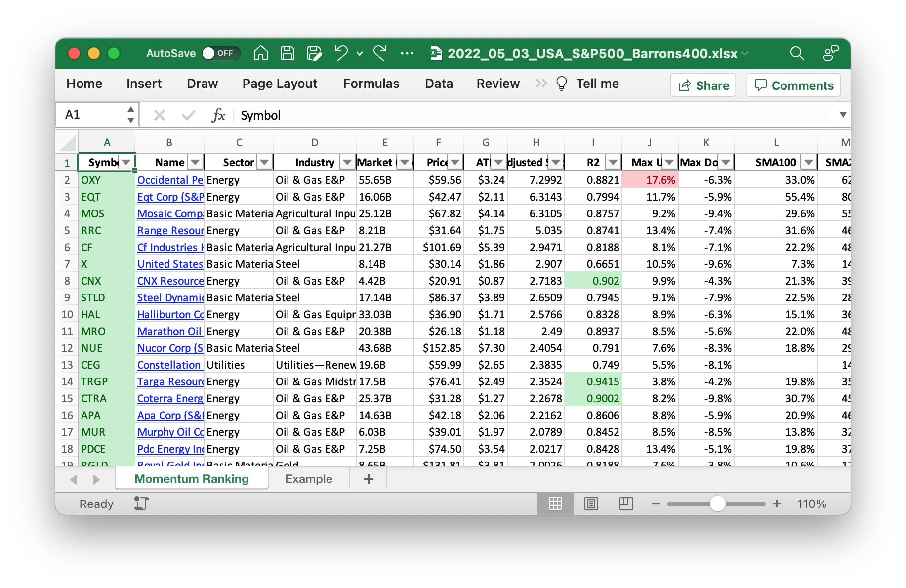Click the Tell me lightbulb icon
The image size is (906, 588).
pyautogui.click(x=561, y=84)
